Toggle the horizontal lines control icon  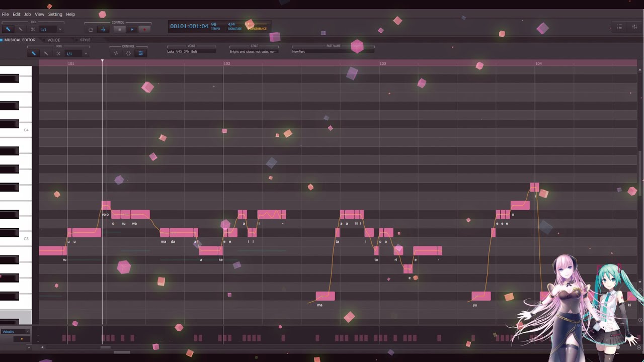(x=140, y=53)
